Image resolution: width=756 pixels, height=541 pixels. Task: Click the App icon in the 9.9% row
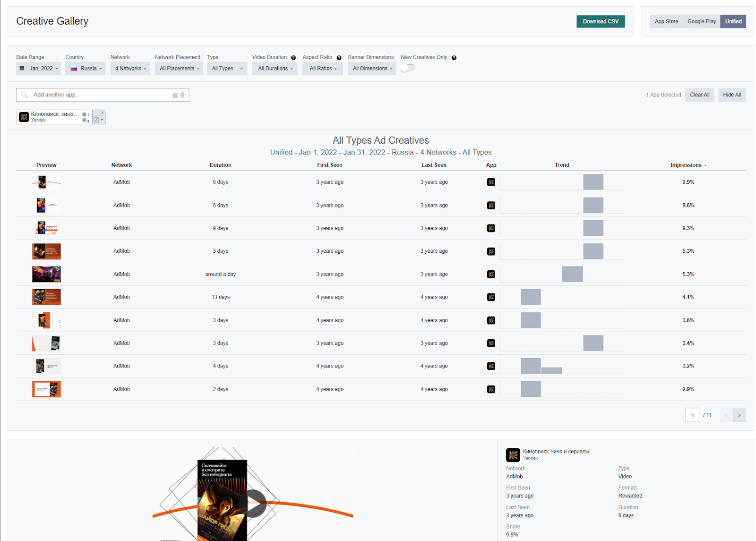coord(491,182)
